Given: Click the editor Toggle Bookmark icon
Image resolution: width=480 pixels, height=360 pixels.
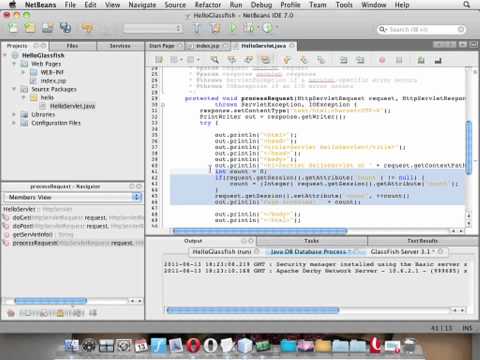Looking at the screenshot, I should click(x=321, y=60).
